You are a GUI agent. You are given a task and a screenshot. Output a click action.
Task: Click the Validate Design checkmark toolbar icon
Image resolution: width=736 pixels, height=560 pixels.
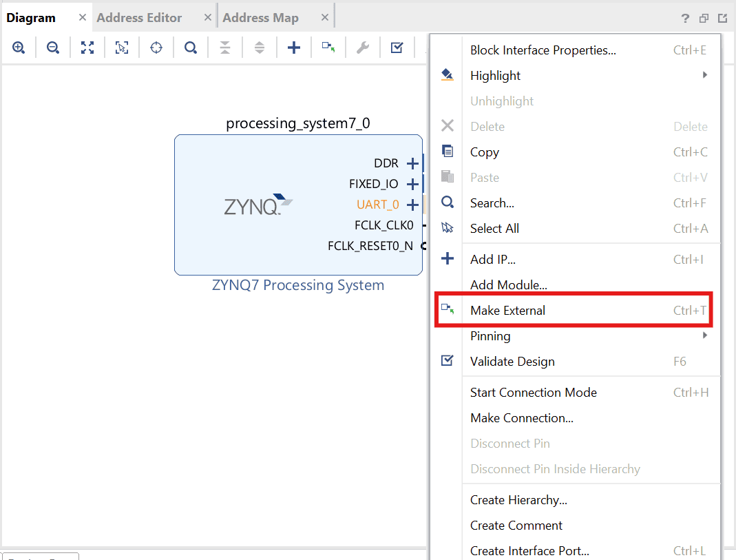point(397,48)
